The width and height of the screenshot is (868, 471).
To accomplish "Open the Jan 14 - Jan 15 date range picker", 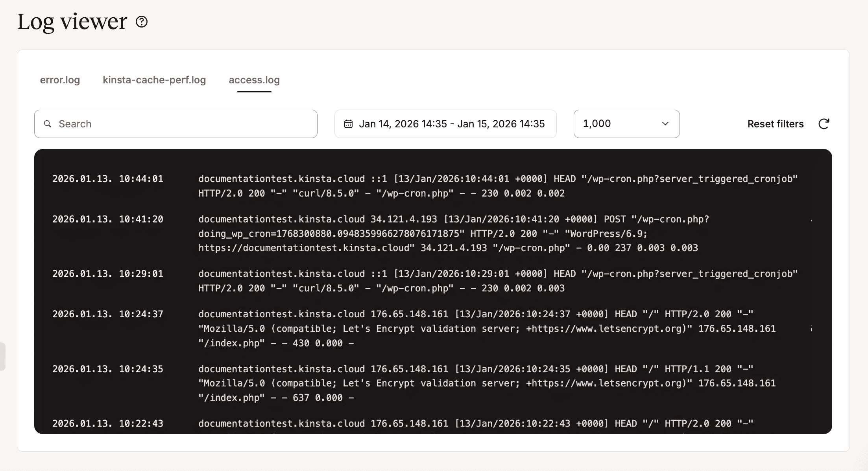I will [445, 124].
